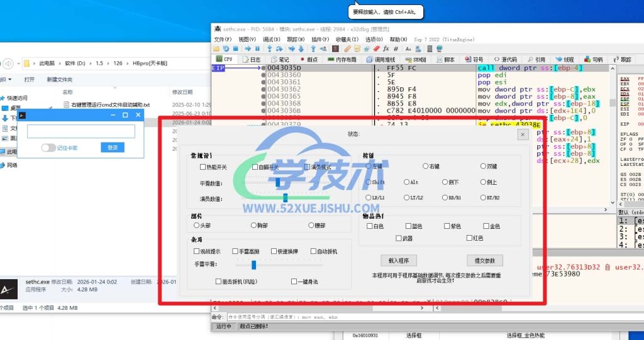Click the blue stop debugging square icon
644x340 pixels.
click(x=235, y=48)
